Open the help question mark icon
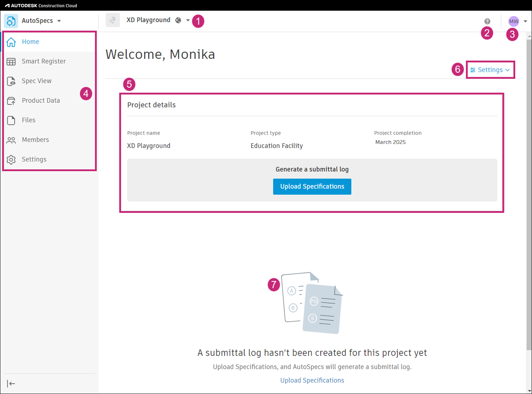The image size is (532, 394). pos(487,21)
